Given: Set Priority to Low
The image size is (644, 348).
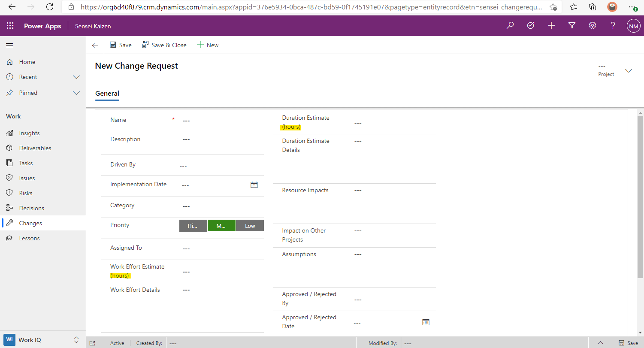Looking at the screenshot, I should [x=250, y=226].
